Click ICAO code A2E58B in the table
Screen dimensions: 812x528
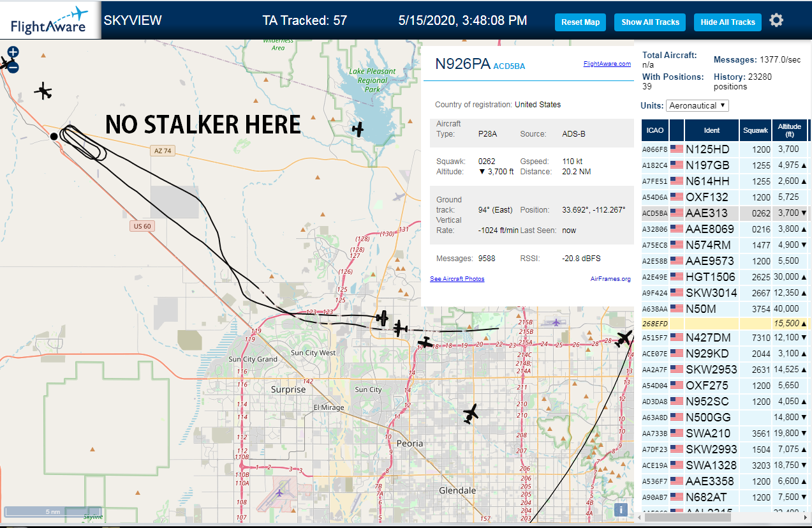tap(654, 261)
